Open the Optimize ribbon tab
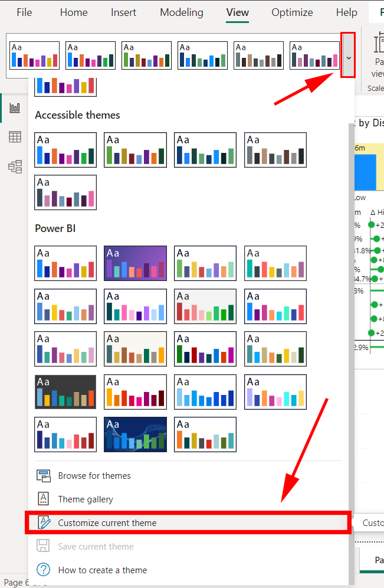This screenshot has width=384, height=588. (x=292, y=12)
